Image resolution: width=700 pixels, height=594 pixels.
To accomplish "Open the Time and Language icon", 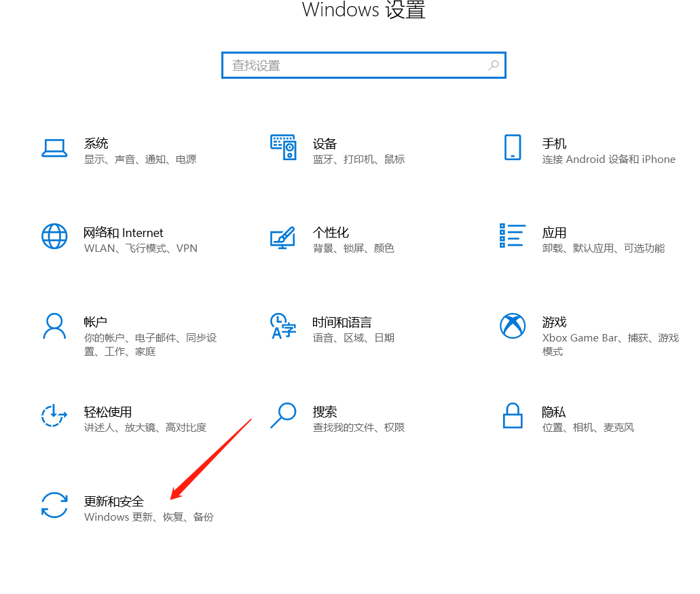I will (x=283, y=326).
